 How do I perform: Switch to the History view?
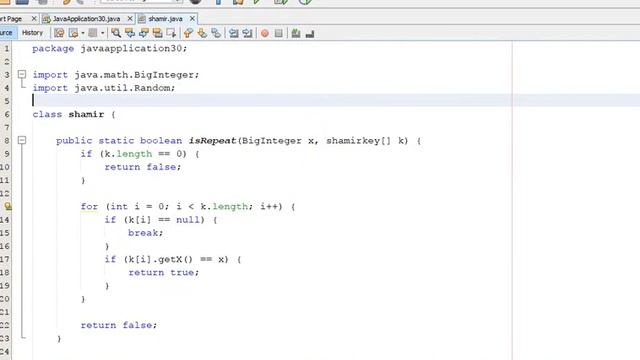32,33
